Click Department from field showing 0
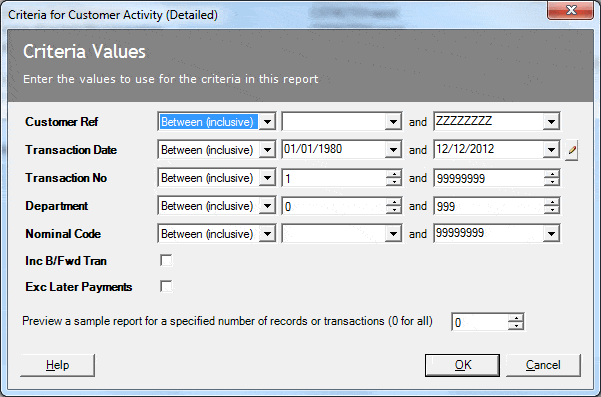 point(334,206)
